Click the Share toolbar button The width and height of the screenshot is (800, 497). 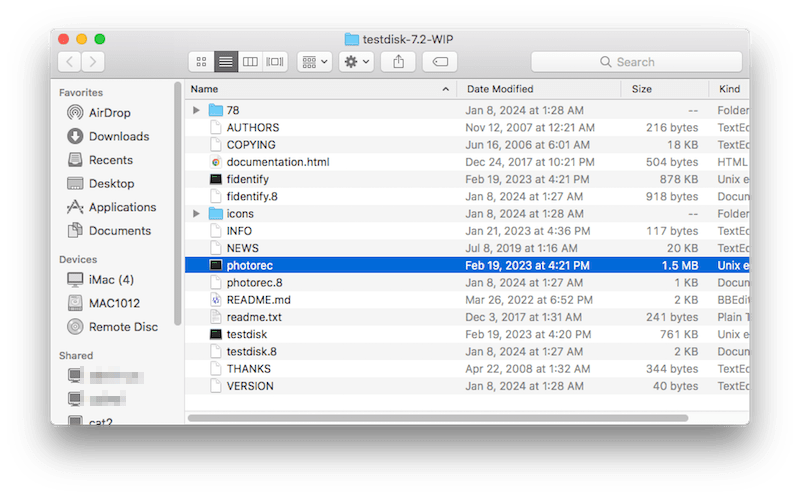(398, 62)
